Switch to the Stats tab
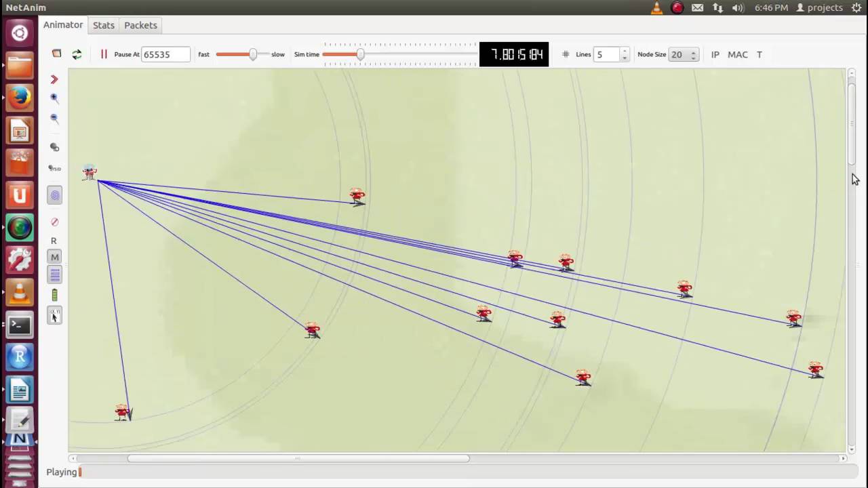The width and height of the screenshot is (868, 488). [x=104, y=25]
